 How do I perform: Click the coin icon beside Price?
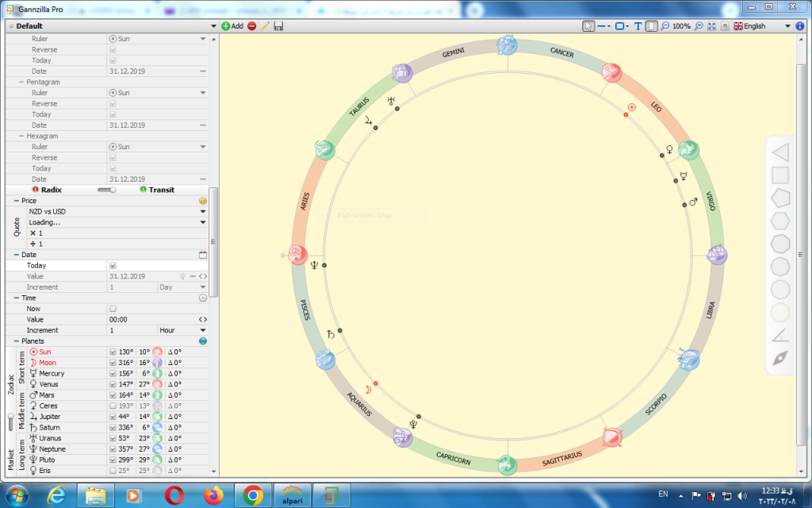point(203,201)
